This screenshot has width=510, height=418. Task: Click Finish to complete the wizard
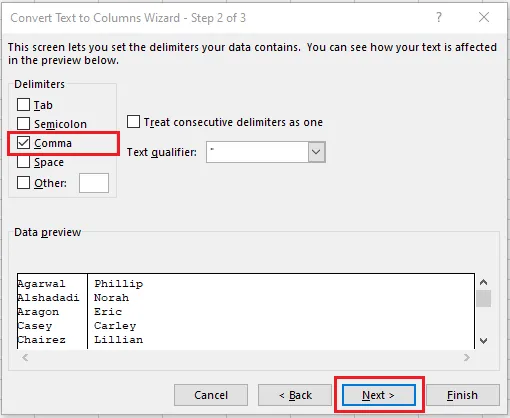(x=463, y=395)
